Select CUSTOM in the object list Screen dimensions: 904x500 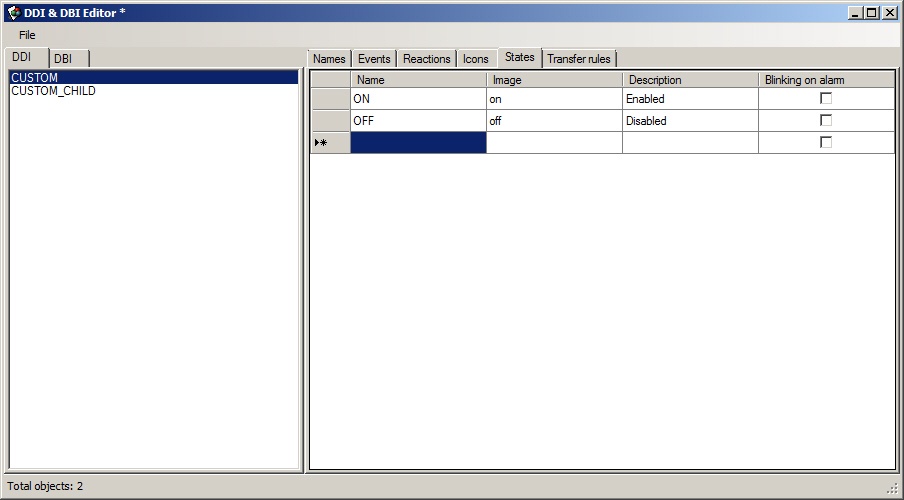pos(154,77)
